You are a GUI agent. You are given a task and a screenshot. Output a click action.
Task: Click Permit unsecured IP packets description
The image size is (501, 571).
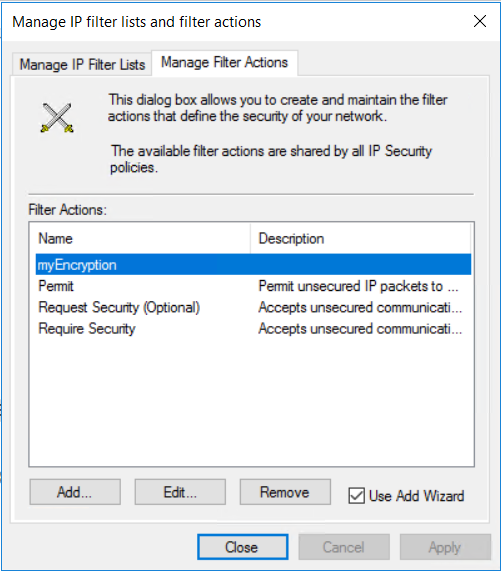[358, 286]
